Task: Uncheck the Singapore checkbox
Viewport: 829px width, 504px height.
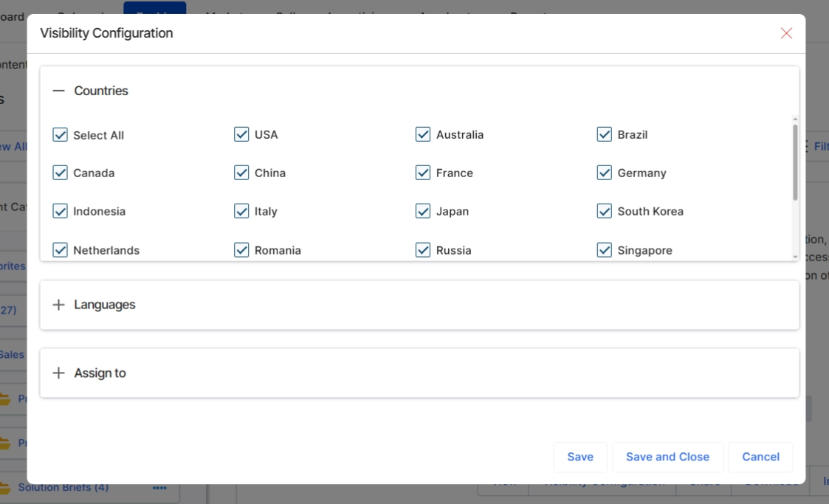Action: point(605,250)
